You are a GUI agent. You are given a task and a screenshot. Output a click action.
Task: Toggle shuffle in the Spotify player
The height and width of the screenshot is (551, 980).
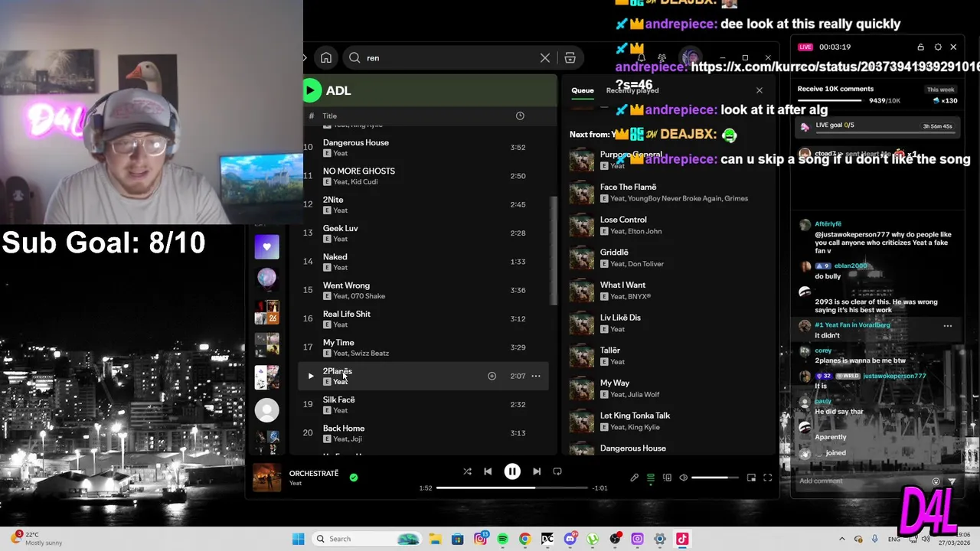pos(467,471)
